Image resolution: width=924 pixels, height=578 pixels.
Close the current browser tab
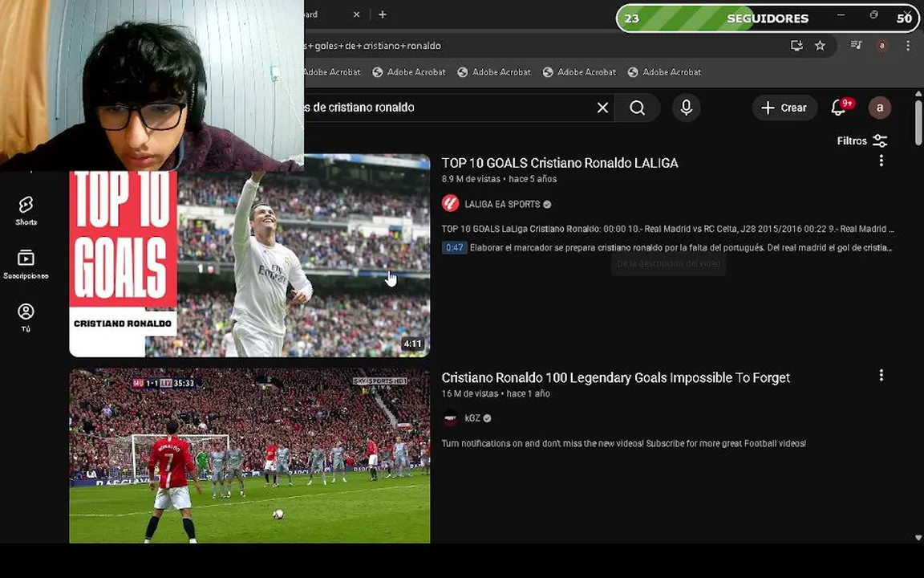[356, 14]
